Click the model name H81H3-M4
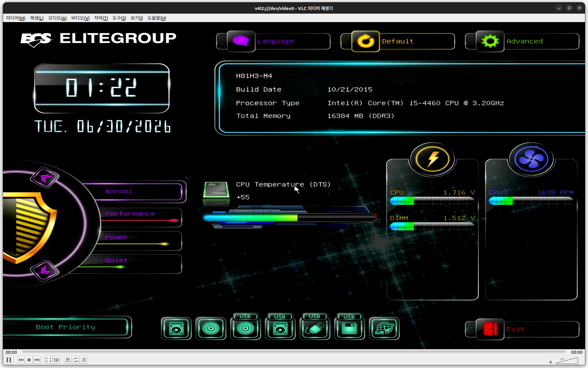Viewport: 588px width, 368px height. pos(254,76)
